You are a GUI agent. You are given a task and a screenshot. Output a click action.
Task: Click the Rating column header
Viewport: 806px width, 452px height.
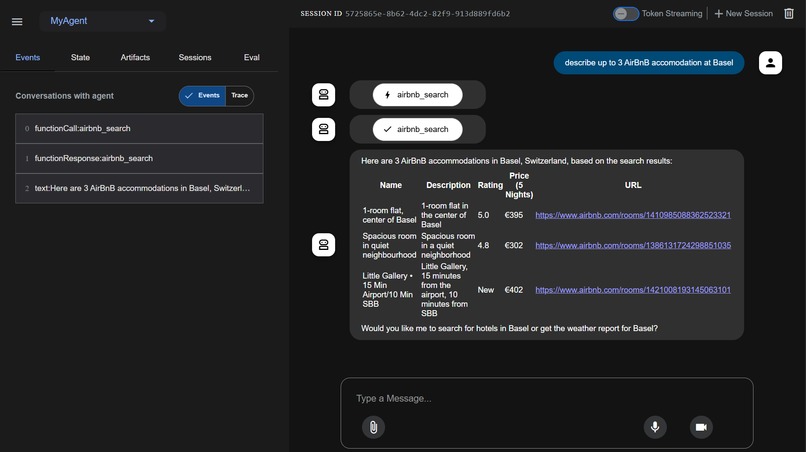pos(490,185)
